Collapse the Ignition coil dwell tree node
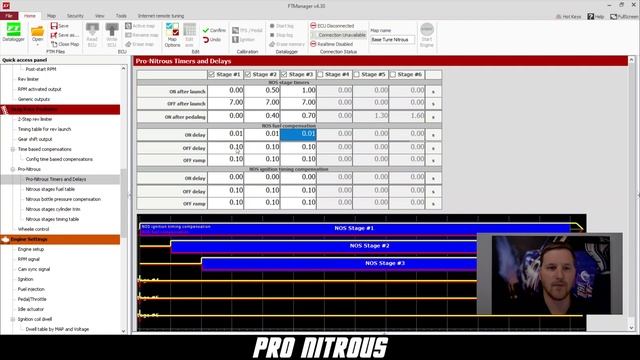The width and height of the screenshot is (640, 360). pos(13,320)
